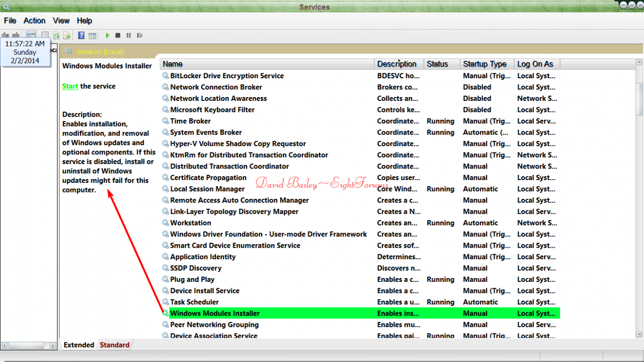
Task: Click the Pause Service toolbar icon
Action: [x=128, y=35]
